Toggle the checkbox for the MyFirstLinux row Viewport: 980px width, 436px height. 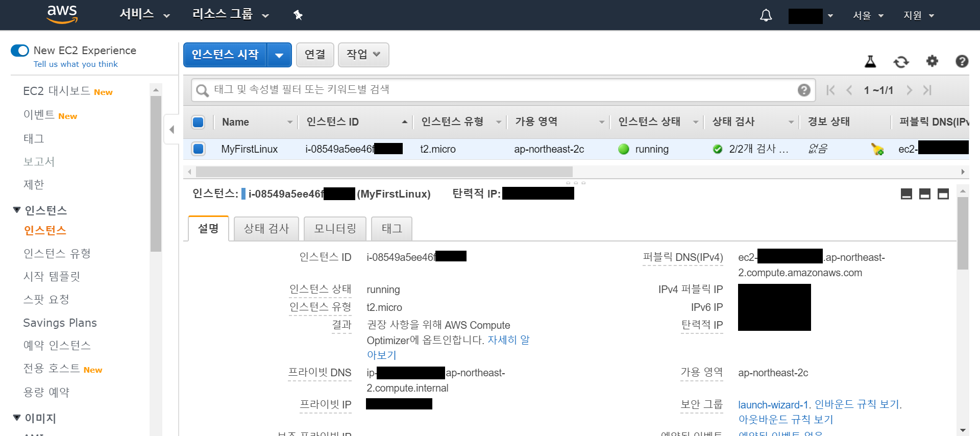tap(198, 149)
